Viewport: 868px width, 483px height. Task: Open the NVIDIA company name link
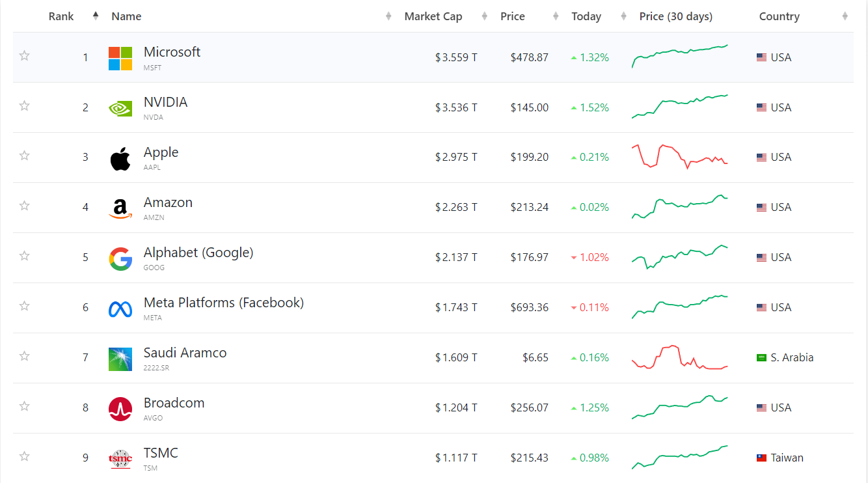tap(165, 102)
